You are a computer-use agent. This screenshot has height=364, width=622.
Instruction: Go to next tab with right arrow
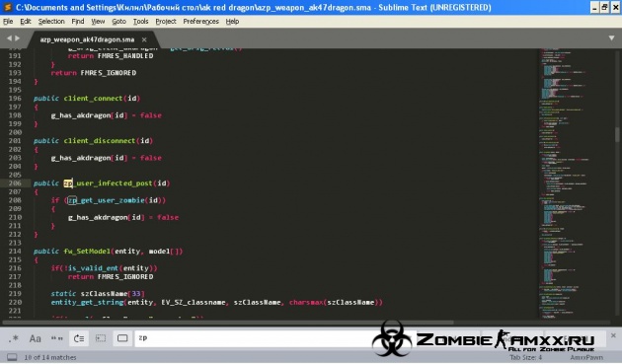point(17,38)
